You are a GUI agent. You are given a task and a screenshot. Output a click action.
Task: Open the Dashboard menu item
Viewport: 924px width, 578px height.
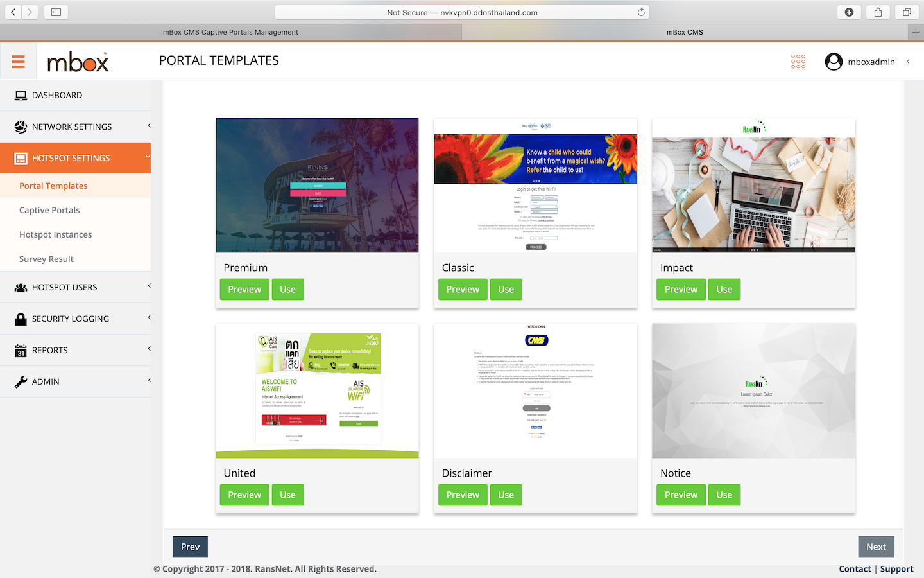tap(76, 95)
